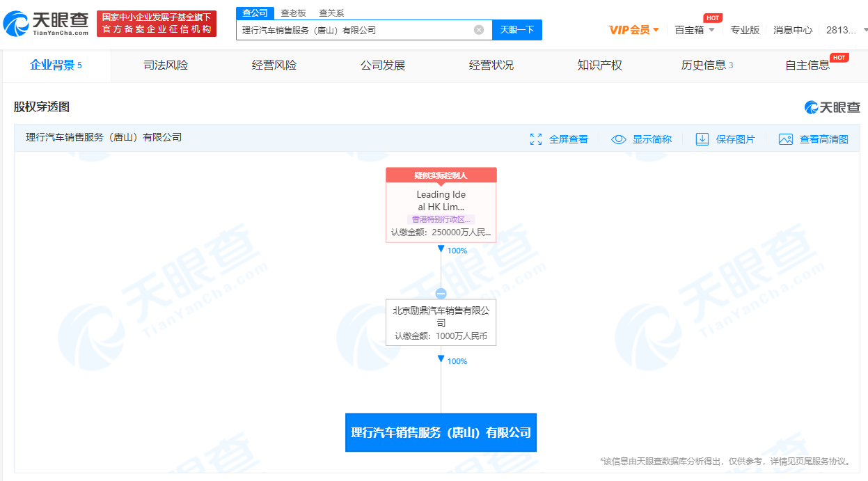Screen dimensions: 868x481
Task: Switch to the 查老板 search tab
Action: pyautogui.click(x=293, y=13)
